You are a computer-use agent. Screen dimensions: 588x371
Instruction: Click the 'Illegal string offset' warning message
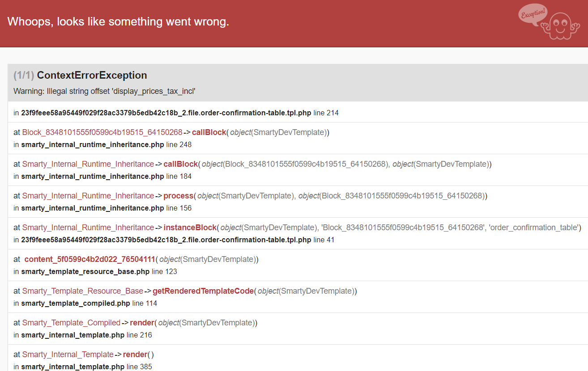104,91
